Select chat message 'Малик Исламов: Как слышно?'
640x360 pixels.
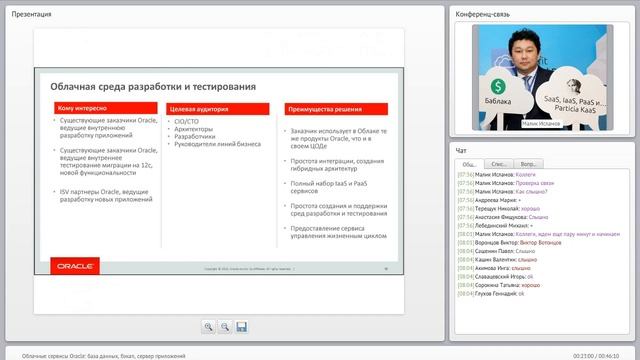[502, 191]
